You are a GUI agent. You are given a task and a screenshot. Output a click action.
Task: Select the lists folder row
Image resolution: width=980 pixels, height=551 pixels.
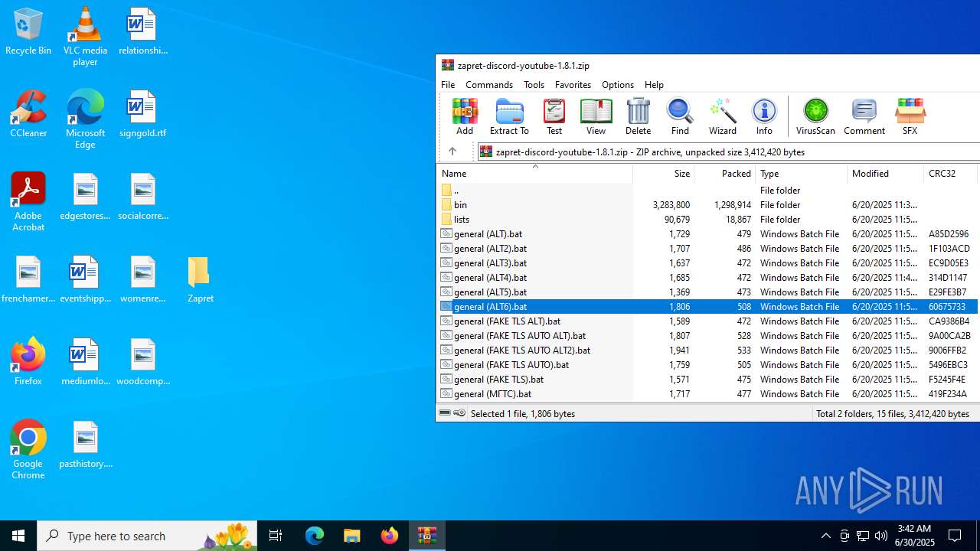point(708,219)
